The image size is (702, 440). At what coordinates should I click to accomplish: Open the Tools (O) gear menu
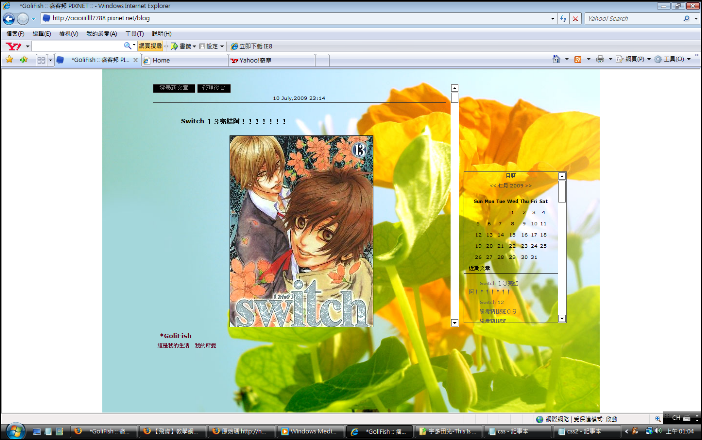(672, 59)
